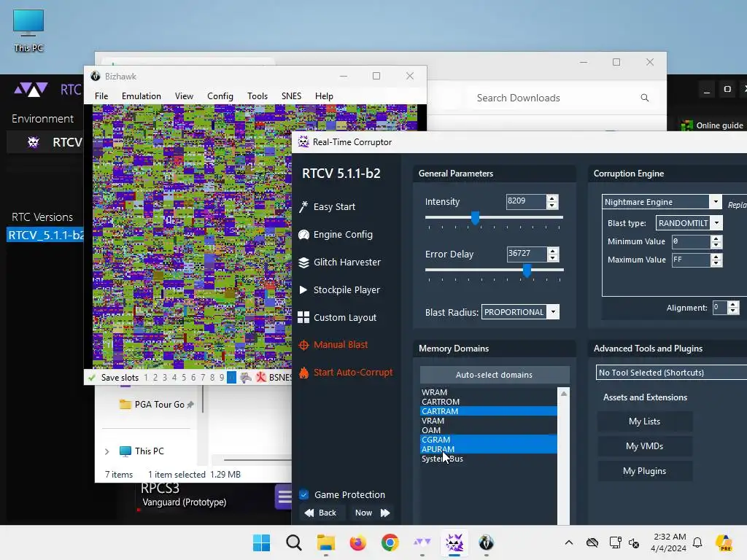Click the Back rewind arrow icon

[x=309, y=513]
